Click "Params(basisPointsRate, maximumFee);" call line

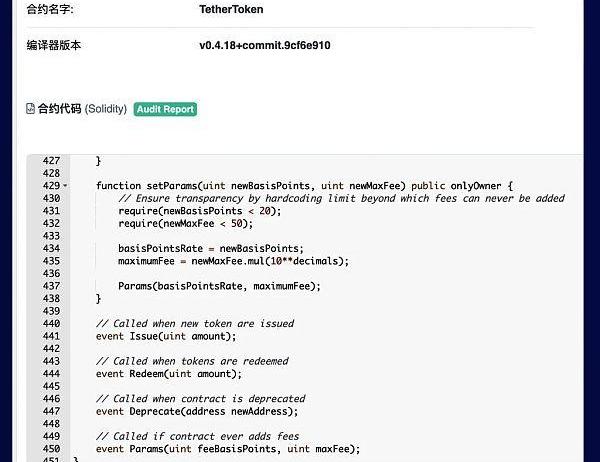(219, 286)
